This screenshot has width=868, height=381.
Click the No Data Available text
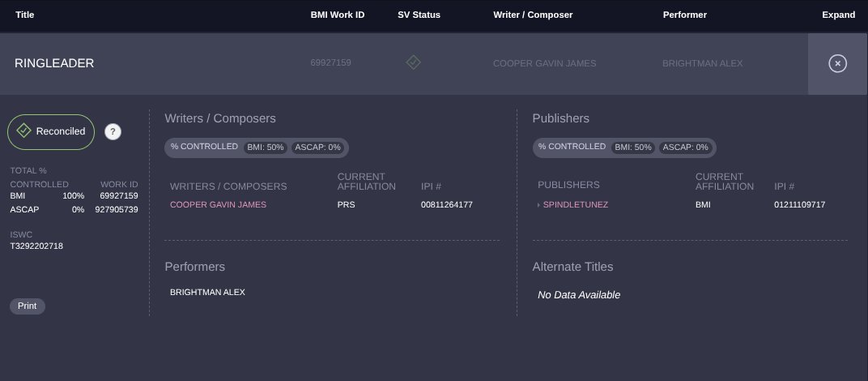point(579,295)
